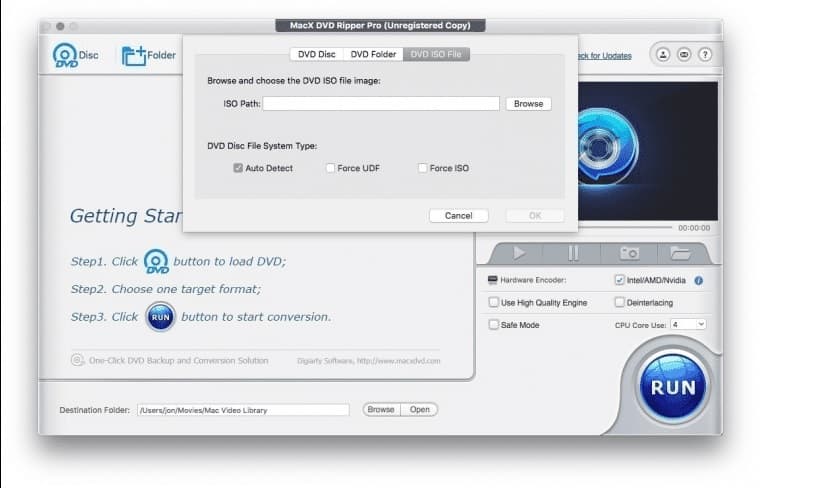
Task: Switch to the DVD Folder tab
Action: click(x=373, y=54)
